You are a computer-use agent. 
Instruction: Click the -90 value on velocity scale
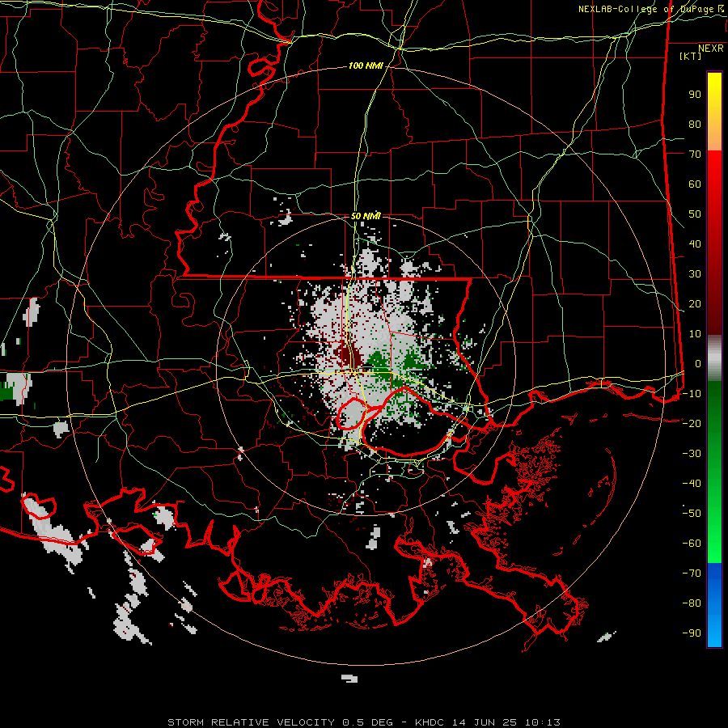[x=692, y=633]
